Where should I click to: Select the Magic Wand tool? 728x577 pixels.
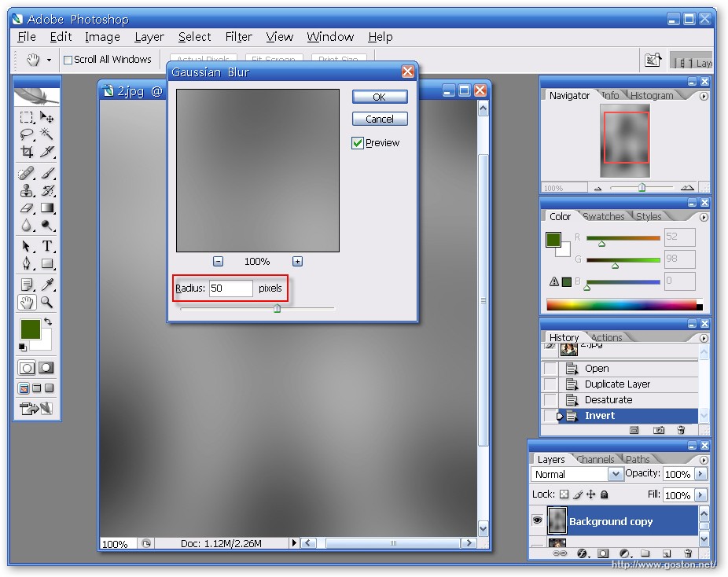tap(47, 134)
